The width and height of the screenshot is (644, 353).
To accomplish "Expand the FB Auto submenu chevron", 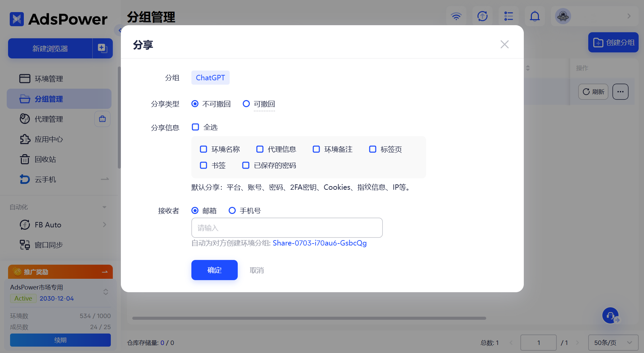I will click(104, 225).
